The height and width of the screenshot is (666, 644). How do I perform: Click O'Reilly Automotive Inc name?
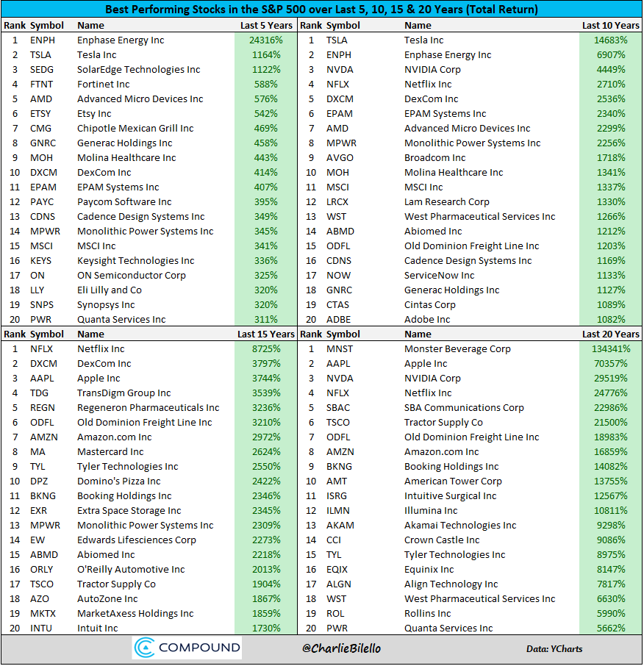tap(131, 570)
